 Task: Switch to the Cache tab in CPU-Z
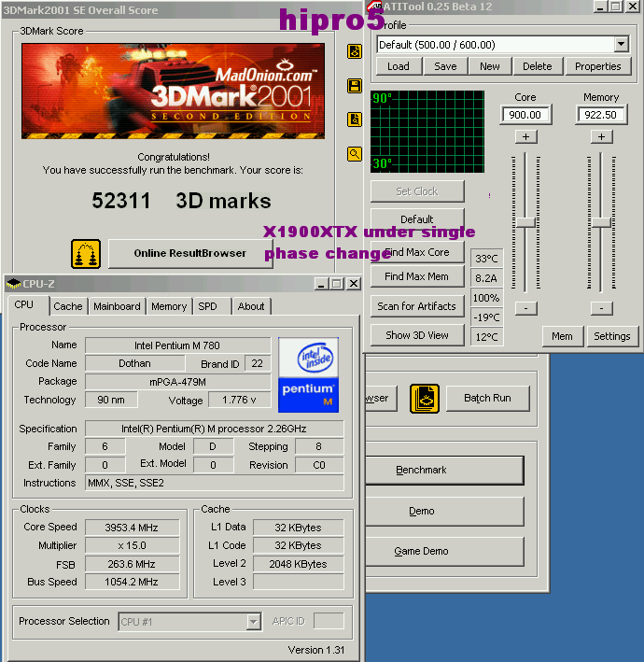(x=68, y=306)
